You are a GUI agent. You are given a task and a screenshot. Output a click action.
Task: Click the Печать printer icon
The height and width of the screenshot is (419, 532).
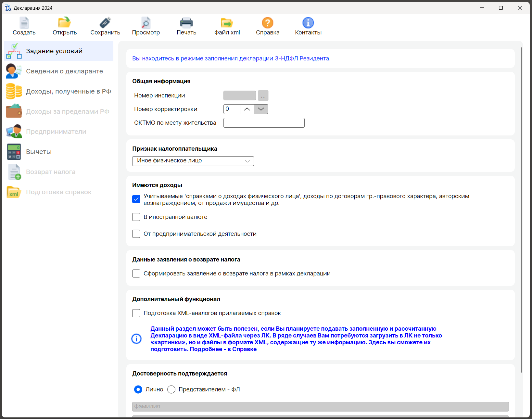[x=186, y=23]
